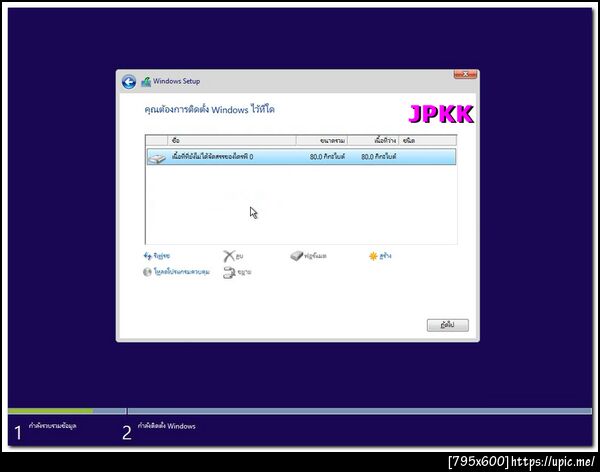
Task: Click the Extend partition option
Action: 237,272
